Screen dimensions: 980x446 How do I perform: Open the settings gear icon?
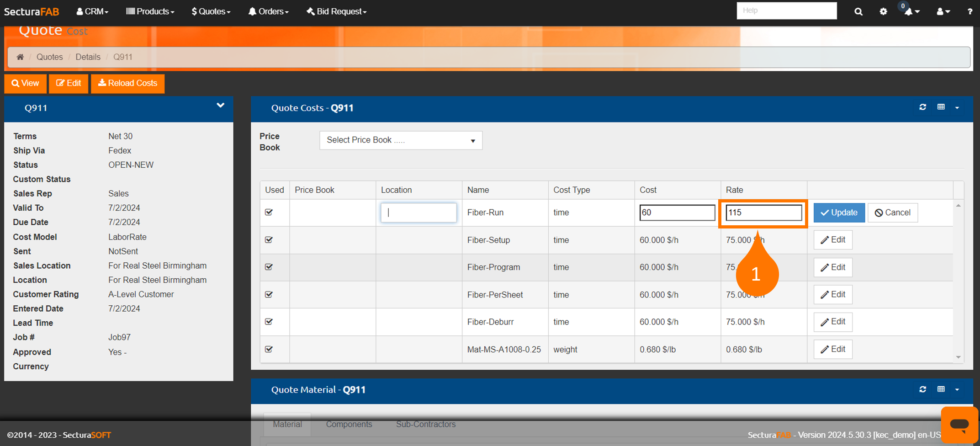point(883,11)
